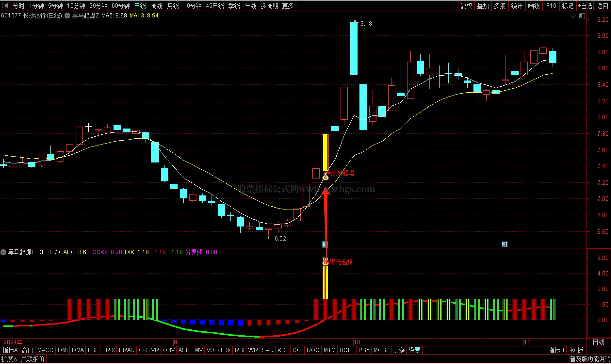Click the 解 marker icon on the chart
Viewport: 611px width, 364px height.
[325, 244]
